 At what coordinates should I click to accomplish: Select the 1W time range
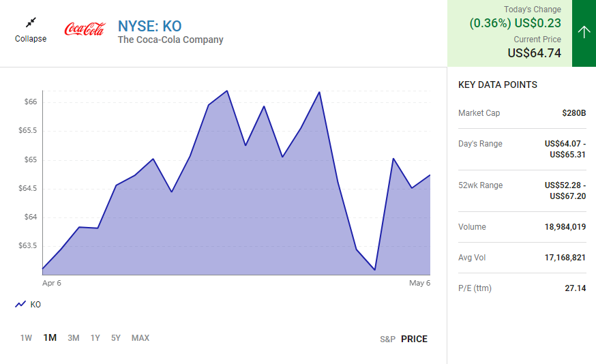tap(26, 338)
